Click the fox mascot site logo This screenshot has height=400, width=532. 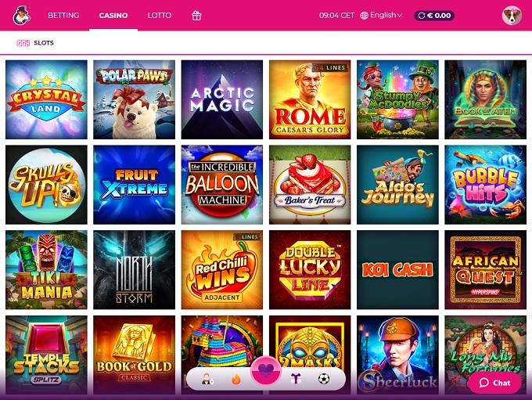point(22,16)
